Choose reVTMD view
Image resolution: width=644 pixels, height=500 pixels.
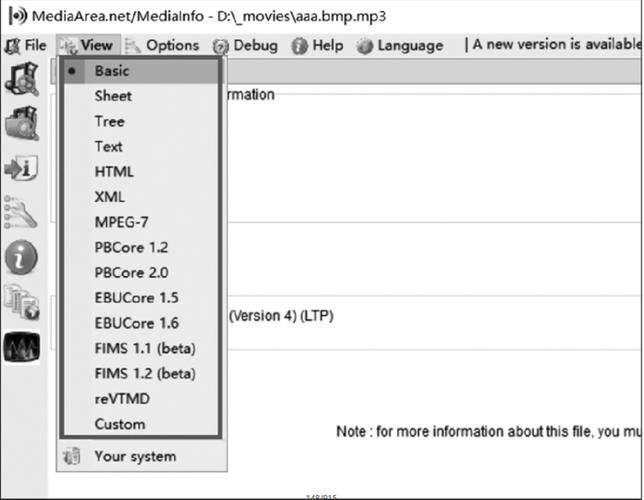coord(141,399)
